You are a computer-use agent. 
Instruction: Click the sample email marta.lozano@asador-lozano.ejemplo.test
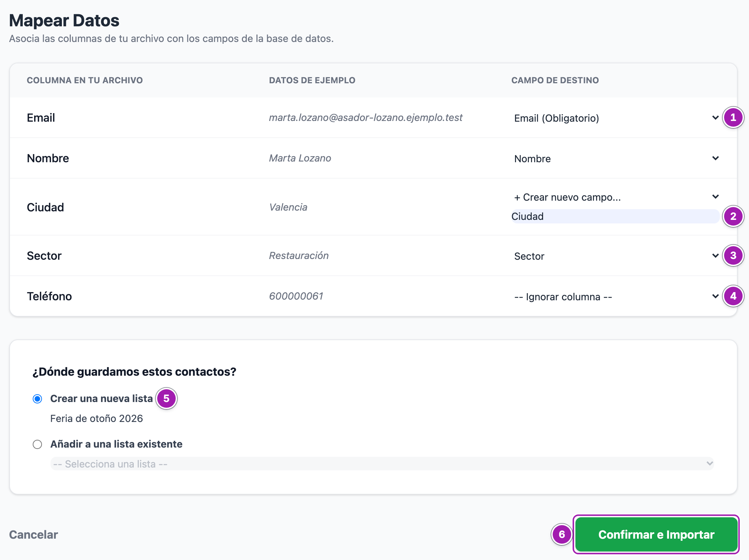click(366, 117)
